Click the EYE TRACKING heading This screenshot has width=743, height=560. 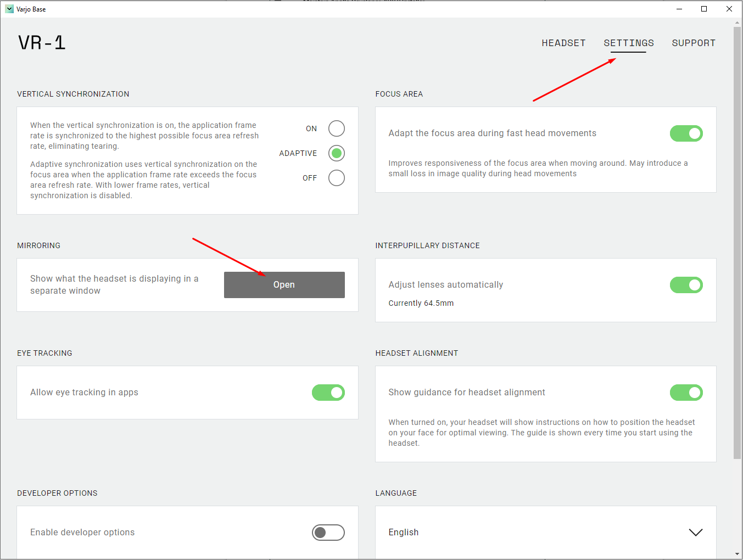pos(44,353)
